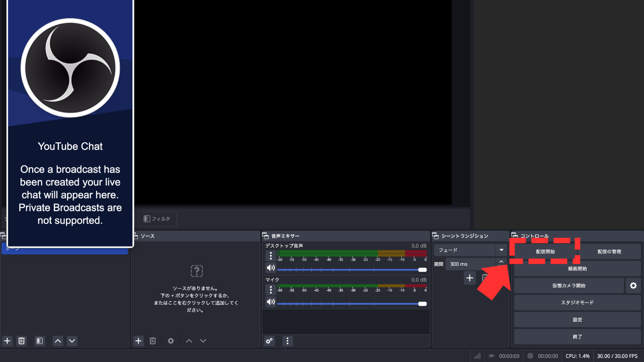Click デスクトップ音声 0.0 dB level
644x362 pixels.
(419, 246)
